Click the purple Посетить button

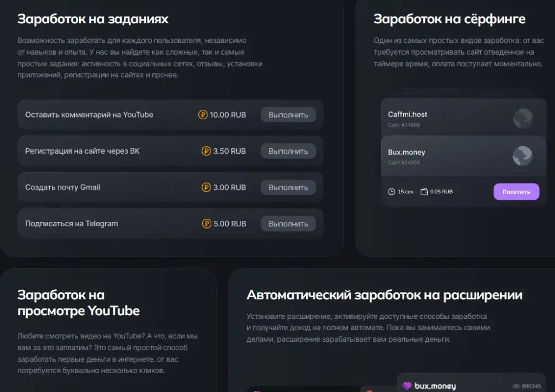pyautogui.click(x=517, y=192)
